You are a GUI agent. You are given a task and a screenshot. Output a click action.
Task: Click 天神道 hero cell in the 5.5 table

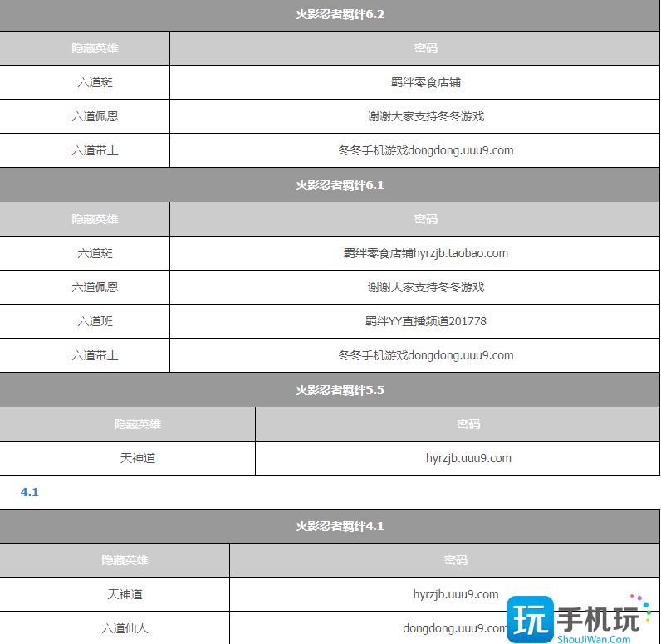coord(127,458)
